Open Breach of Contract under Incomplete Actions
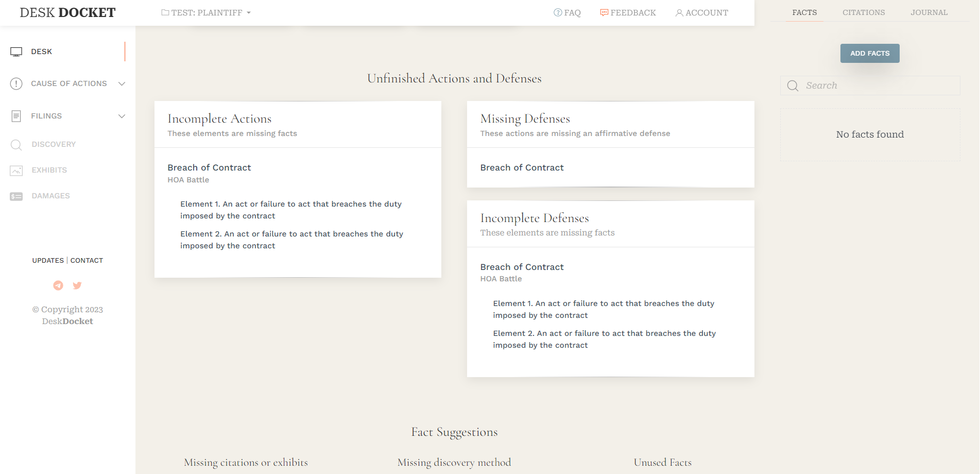980x474 pixels. point(209,167)
